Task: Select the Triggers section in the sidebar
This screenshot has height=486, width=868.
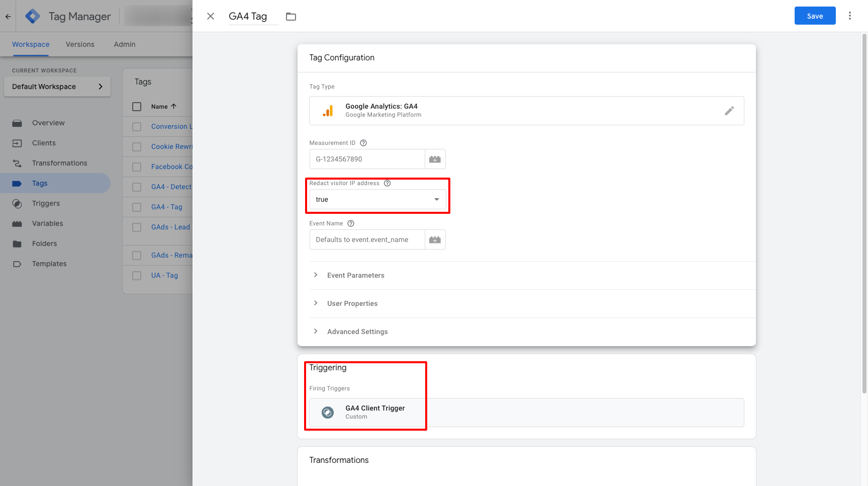Action: tap(46, 203)
